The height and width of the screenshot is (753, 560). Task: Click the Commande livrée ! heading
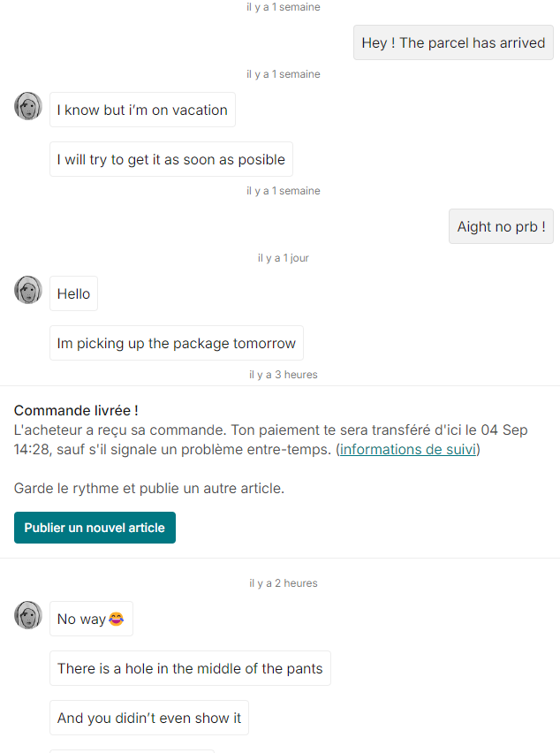click(x=76, y=410)
